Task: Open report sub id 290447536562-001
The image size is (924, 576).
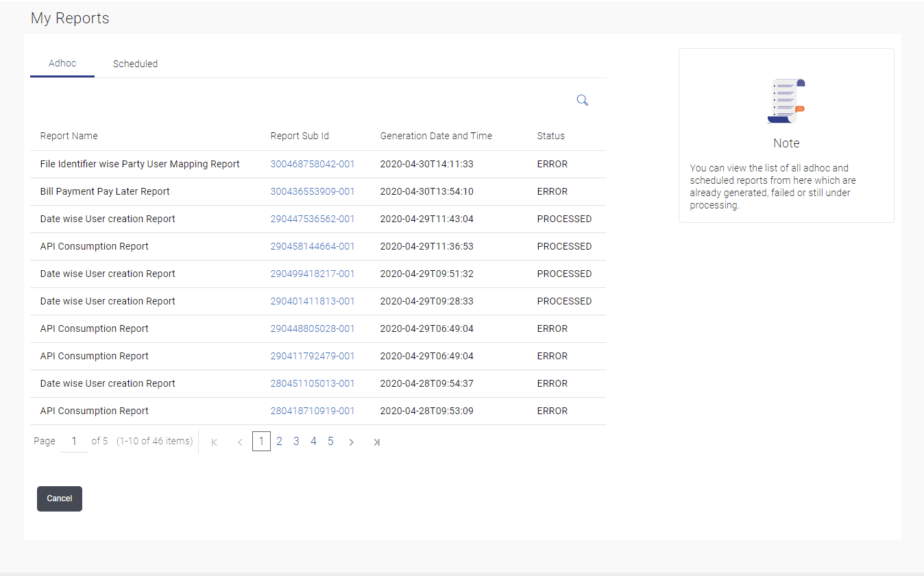Action: point(313,219)
